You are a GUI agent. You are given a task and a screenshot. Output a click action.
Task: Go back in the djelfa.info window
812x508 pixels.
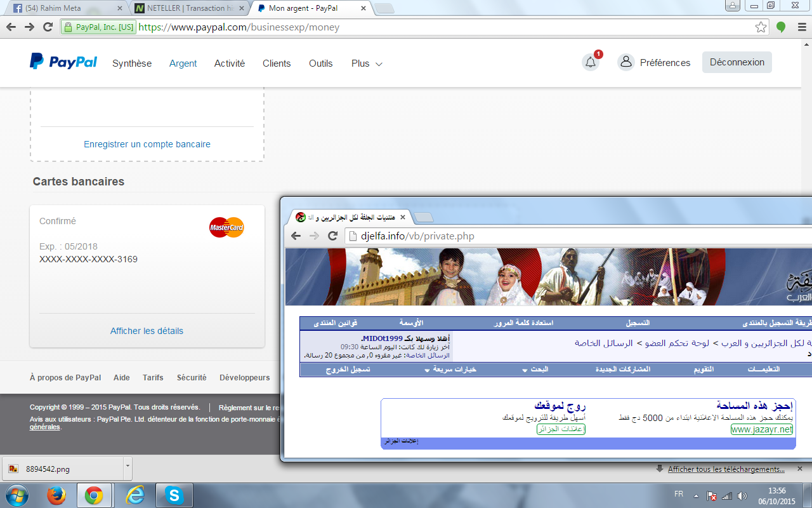[296, 236]
